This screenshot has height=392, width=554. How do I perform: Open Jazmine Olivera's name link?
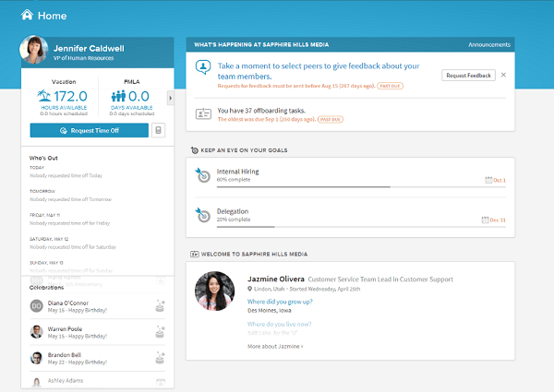(276, 279)
